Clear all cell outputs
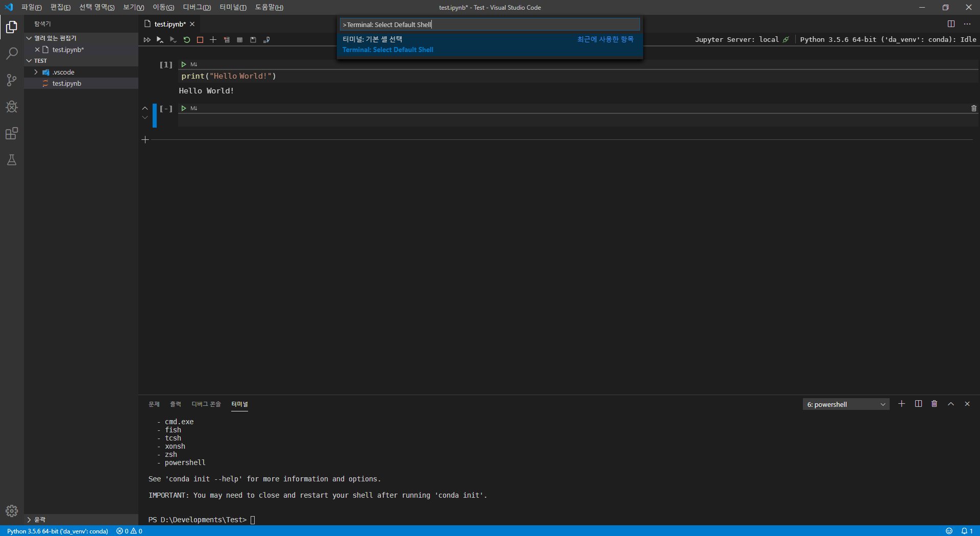The image size is (980, 536). click(x=227, y=40)
